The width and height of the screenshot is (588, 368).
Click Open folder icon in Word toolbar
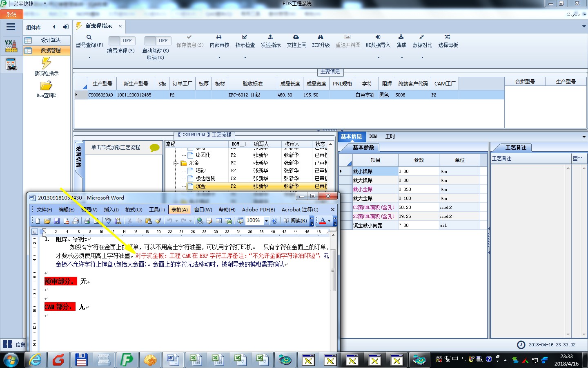pyautogui.click(x=47, y=221)
